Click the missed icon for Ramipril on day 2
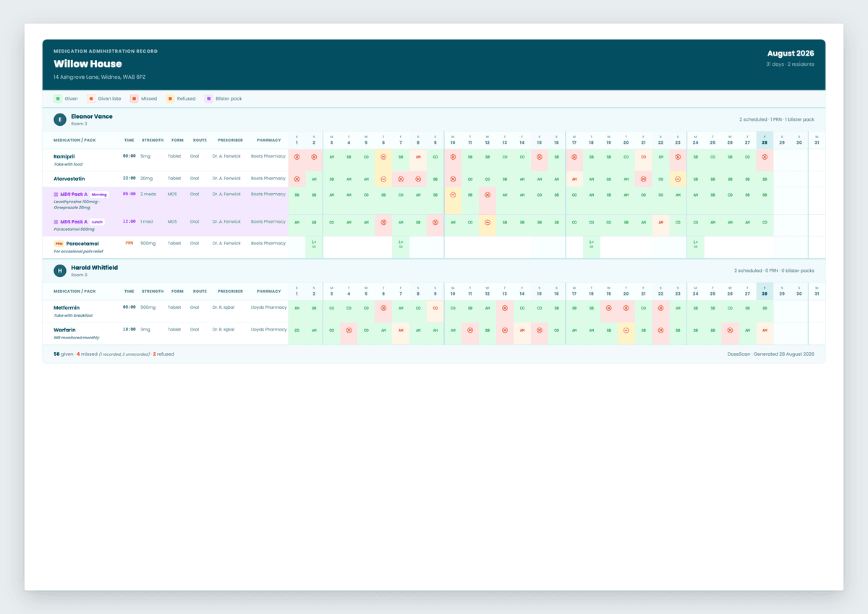The width and height of the screenshot is (868, 614). [x=314, y=156]
